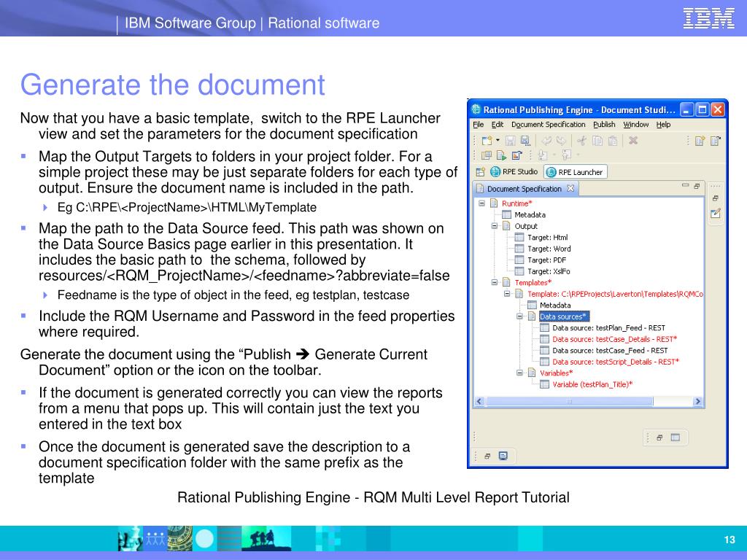
Task: Select Metadata under the Template node
Action: 555,306
